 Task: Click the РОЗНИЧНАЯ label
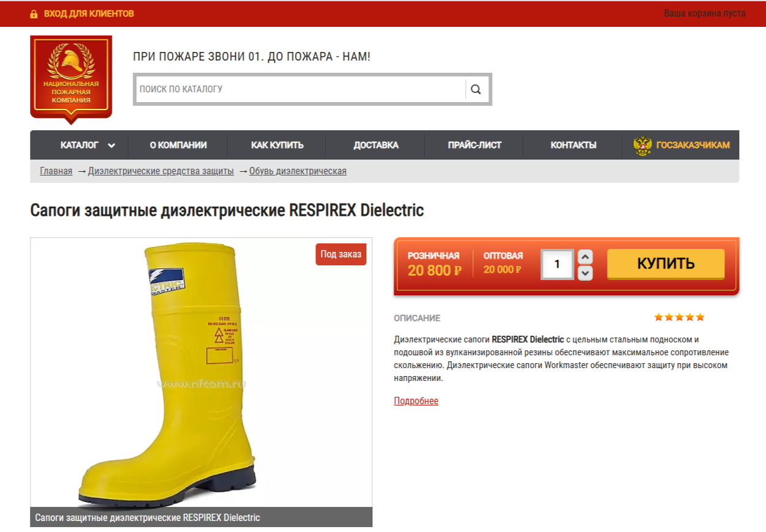[x=433, y=256]
